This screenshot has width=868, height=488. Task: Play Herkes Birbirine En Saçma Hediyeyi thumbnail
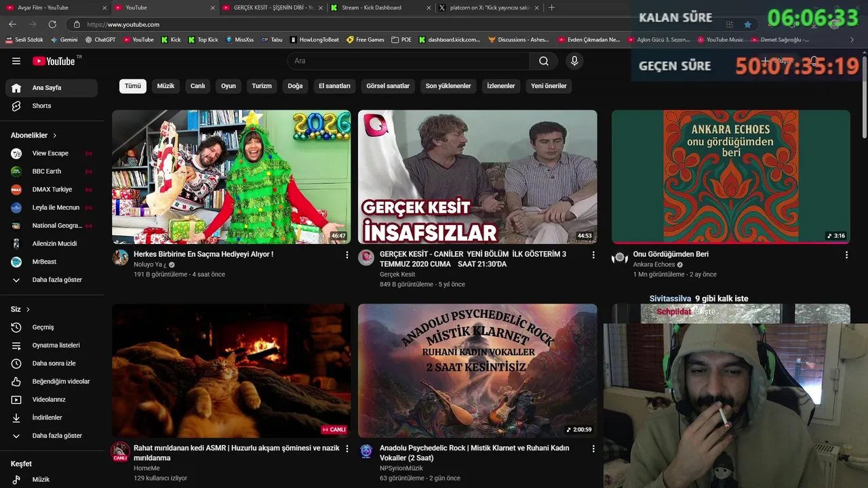tap(231, 177)
